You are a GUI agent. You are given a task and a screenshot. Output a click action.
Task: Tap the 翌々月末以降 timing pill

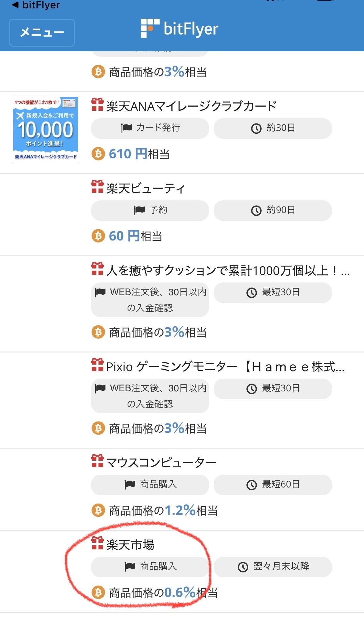(x=273, y=567)
